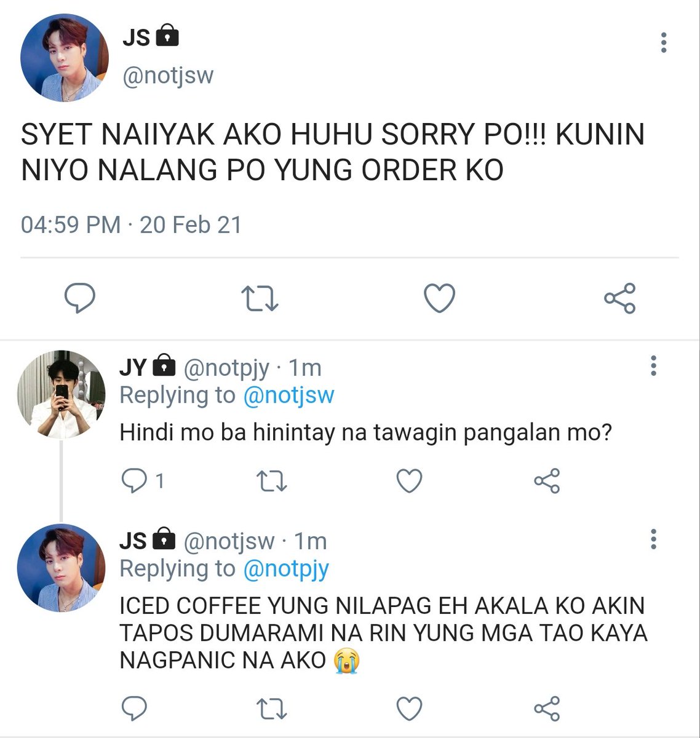Like the ICED COFFEE reply tweet
Viewport: 700px width, 738px height.
409,708
